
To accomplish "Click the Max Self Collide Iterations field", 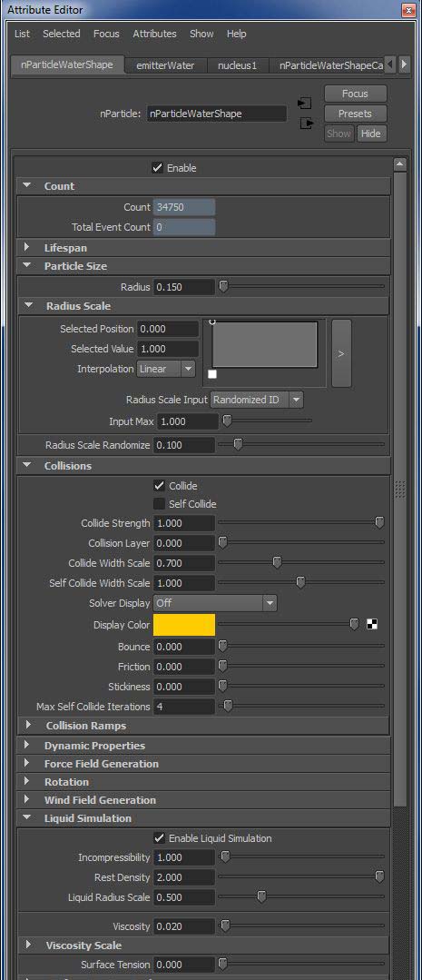I will 184,707.
